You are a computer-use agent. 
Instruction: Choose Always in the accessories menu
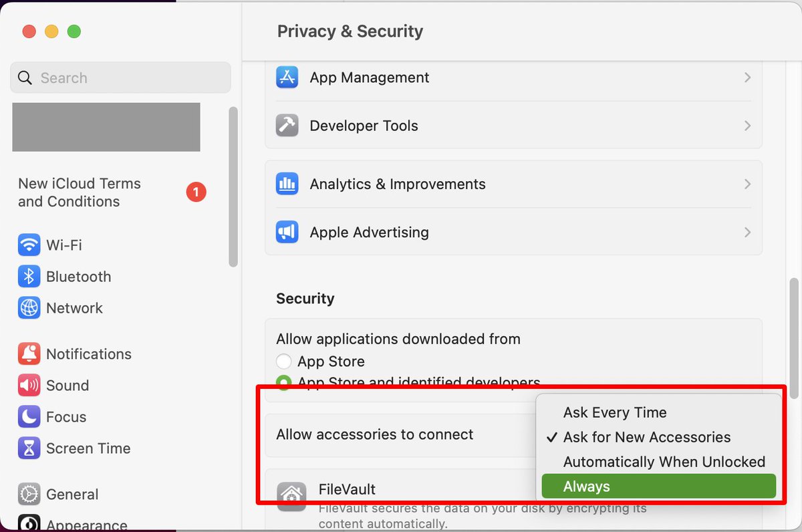pos(658,487)
